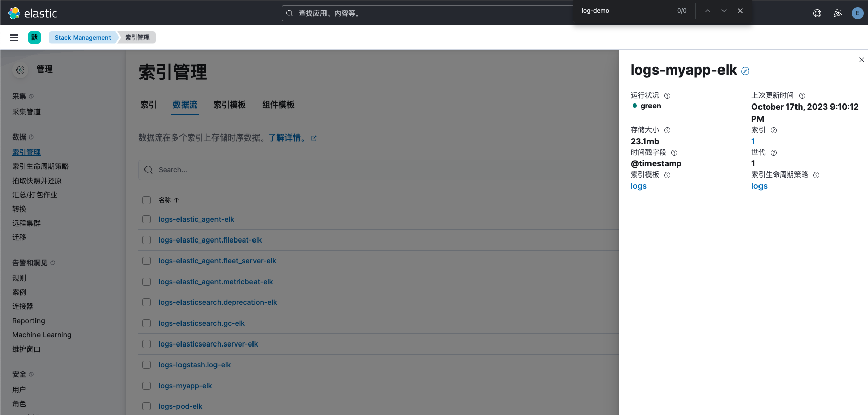Screen dimensions: 868x415
Task: Open 远程集群 in sidebar
Action: click(26, 223)
